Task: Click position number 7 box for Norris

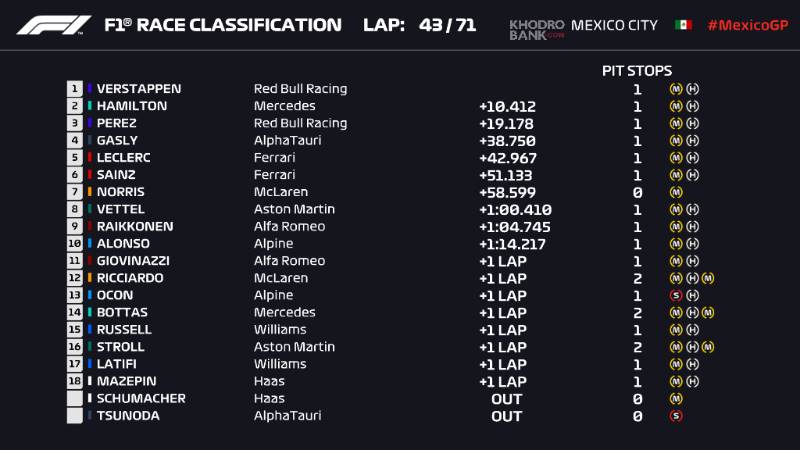Action: pyautogui.click(x=74, y=192)
